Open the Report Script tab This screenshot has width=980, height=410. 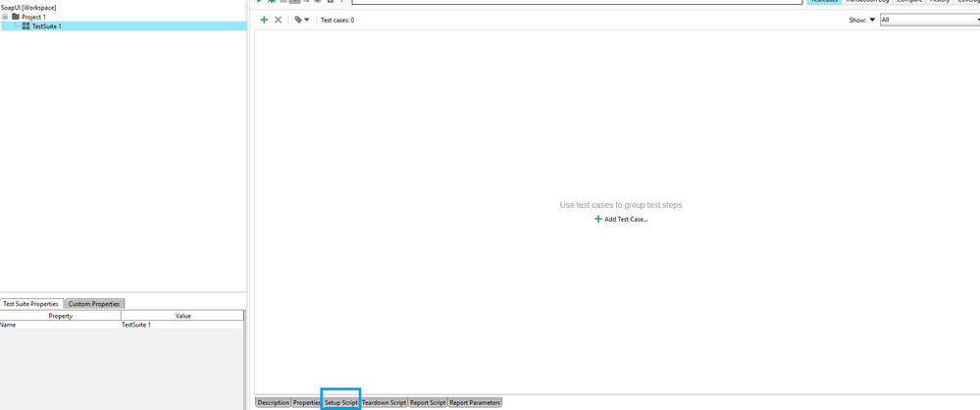pos(428,403)
